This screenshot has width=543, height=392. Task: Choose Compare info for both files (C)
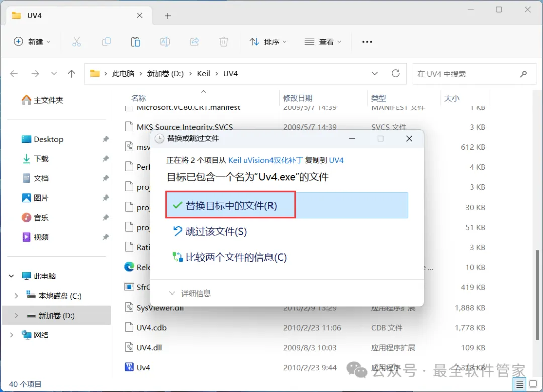click(x=230, y=257)
